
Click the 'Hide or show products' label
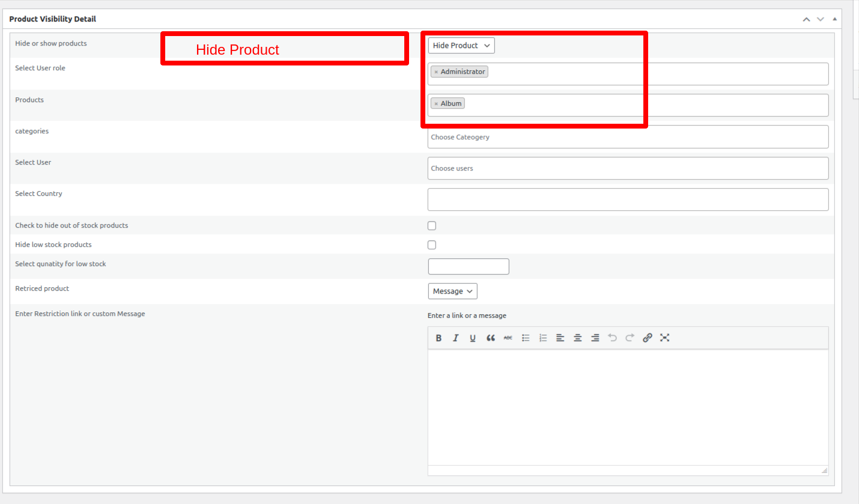tap(51, 44)
